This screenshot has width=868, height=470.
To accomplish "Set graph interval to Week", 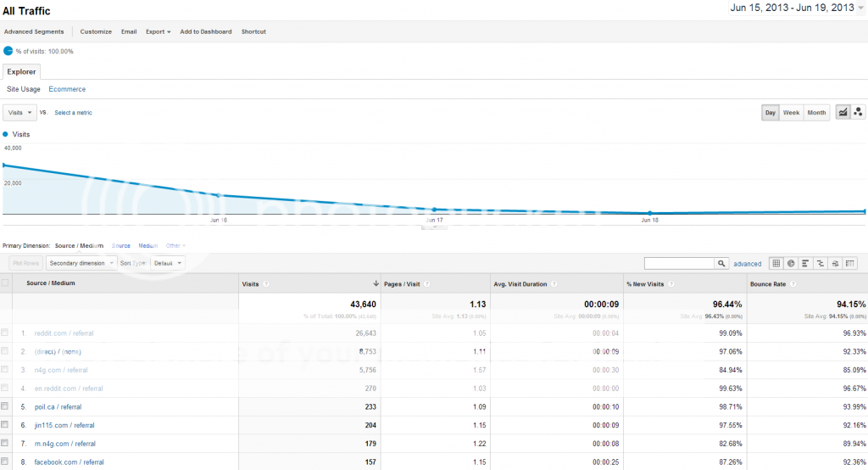I will tap(791, 113).
